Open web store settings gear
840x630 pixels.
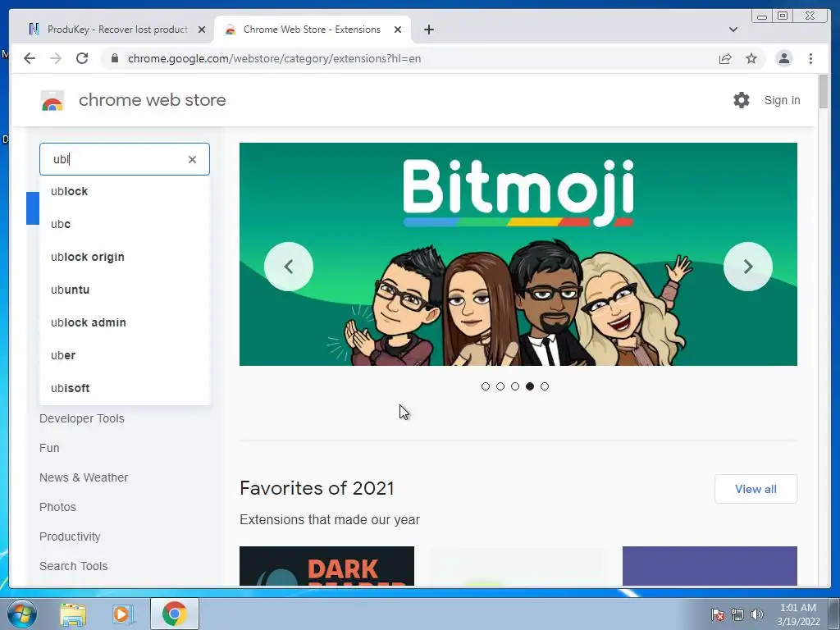pos(742,100)
